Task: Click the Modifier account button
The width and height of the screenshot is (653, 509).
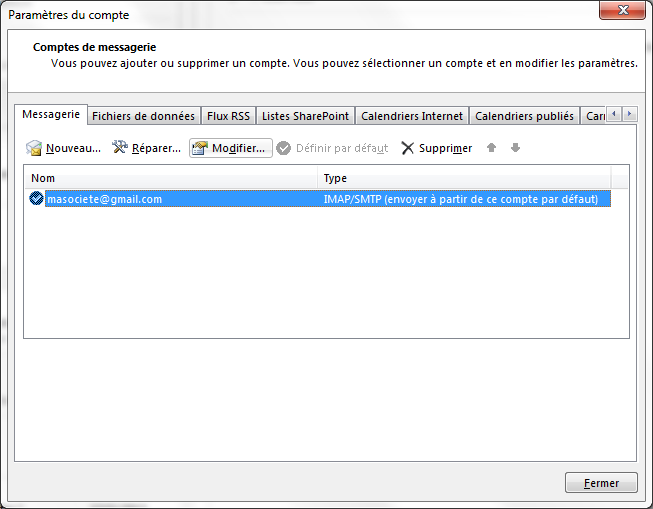Action: (x=231, y=148)
